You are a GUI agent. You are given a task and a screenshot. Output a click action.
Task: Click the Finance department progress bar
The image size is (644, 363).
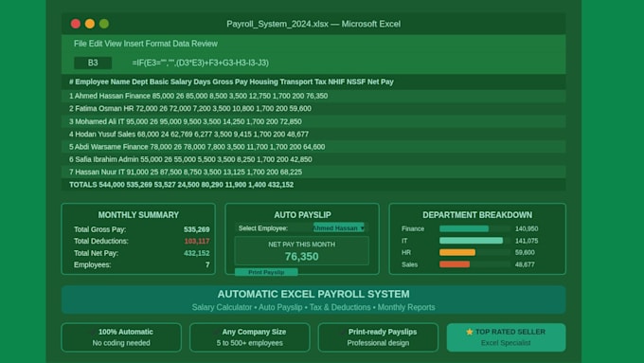point(464,228)
